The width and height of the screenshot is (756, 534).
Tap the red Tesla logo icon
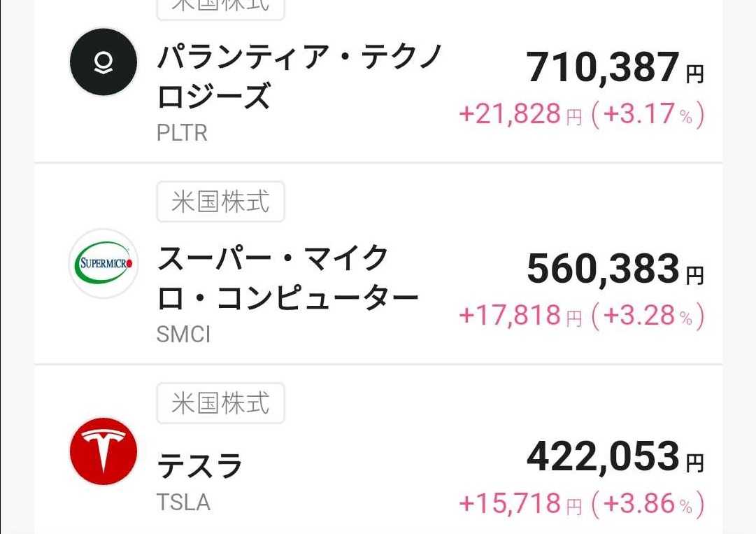tap(104, 451)
